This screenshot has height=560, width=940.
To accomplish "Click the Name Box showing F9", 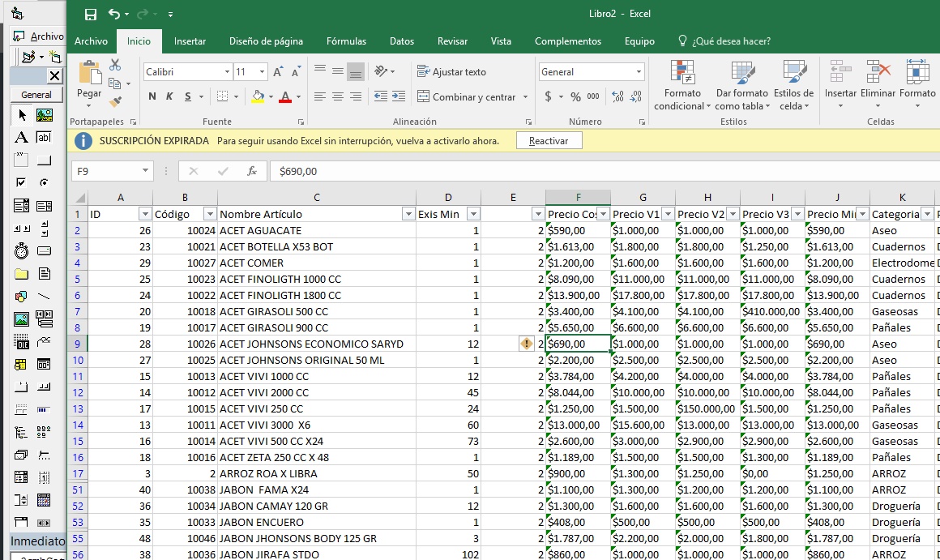I will pyautogui.click(x=105, y=171).
